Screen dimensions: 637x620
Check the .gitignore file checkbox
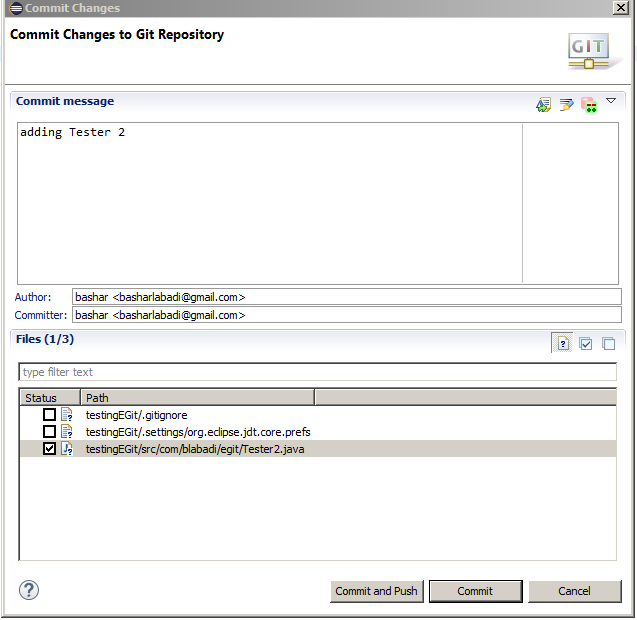[49, 415]
